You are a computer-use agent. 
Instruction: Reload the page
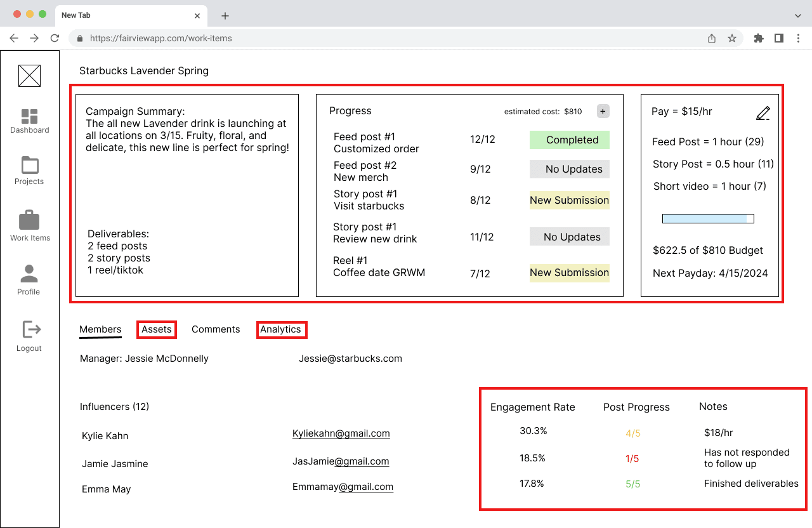click(x=55, y=38)
